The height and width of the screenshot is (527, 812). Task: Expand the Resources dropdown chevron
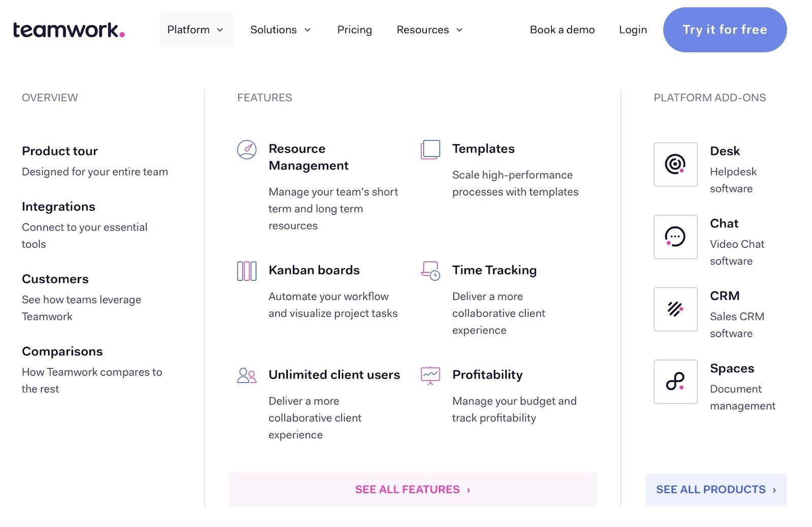point(460,30)
